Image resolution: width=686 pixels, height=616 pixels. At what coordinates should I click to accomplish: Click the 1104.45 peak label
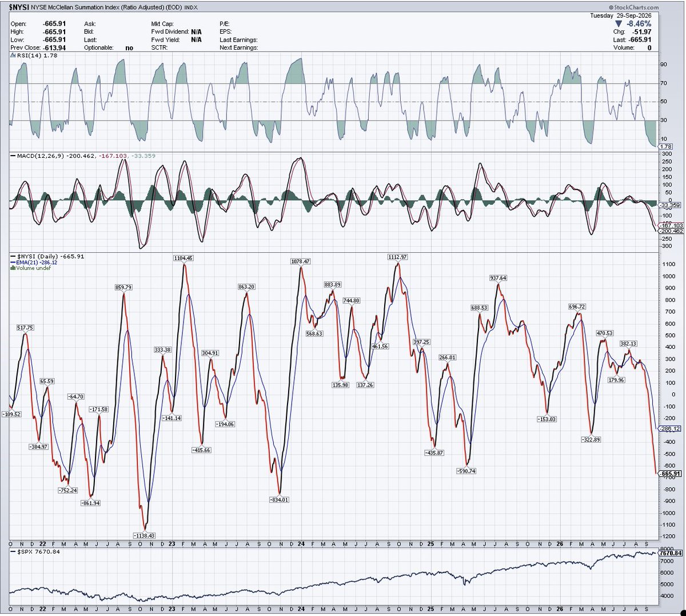tap(184, 258)
